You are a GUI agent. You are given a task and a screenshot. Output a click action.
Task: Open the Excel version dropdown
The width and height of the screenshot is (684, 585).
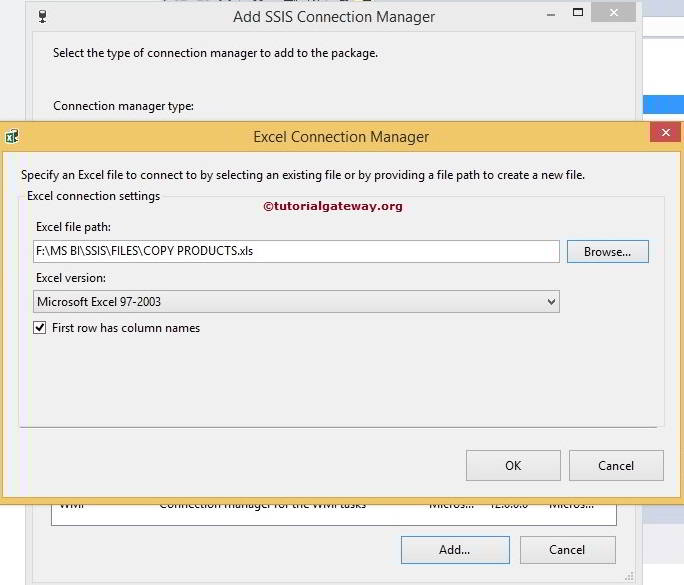[x=296, y=301]
